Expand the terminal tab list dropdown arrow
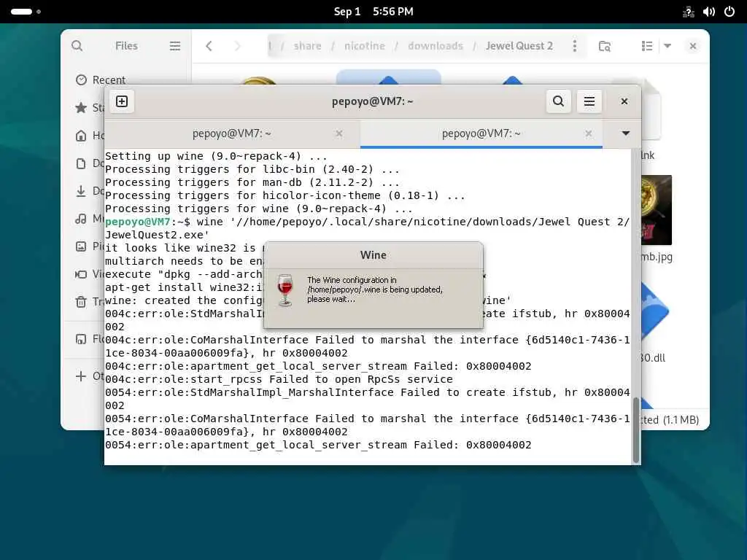The image size is (747, 560). click(x=625, y=133)
